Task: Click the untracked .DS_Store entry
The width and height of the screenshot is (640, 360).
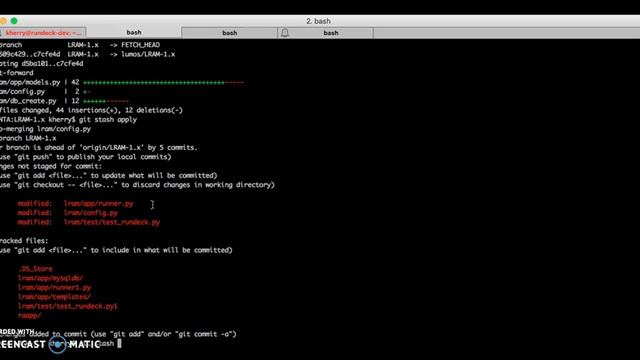Action: (x=35, y=269)
